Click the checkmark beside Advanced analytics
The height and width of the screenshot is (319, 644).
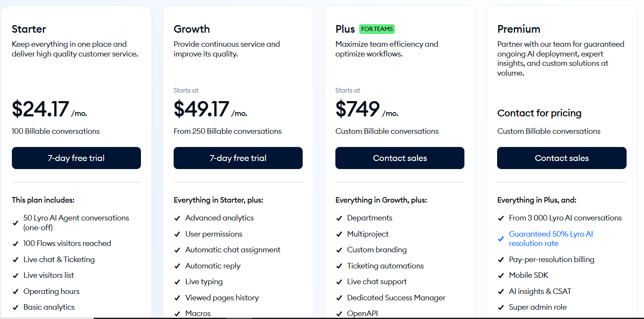pyautogui.click(x=177, y=217)
